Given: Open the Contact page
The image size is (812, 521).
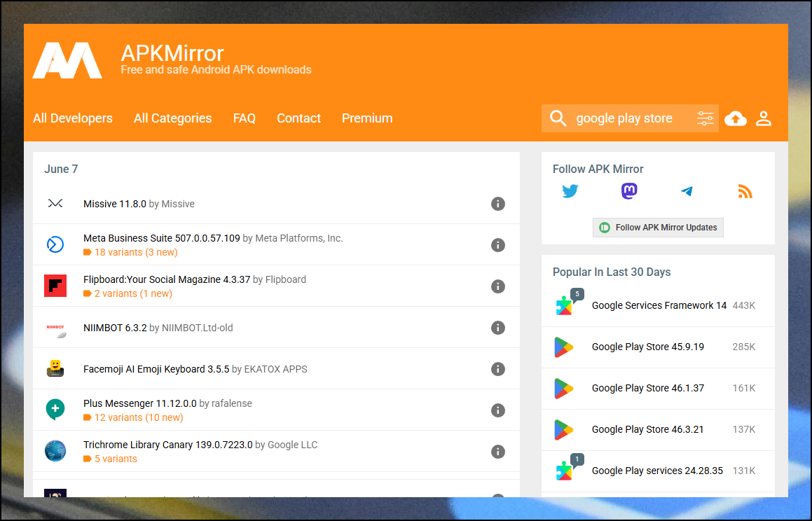Looking at the screenshot, I should (x=298, y=118).
